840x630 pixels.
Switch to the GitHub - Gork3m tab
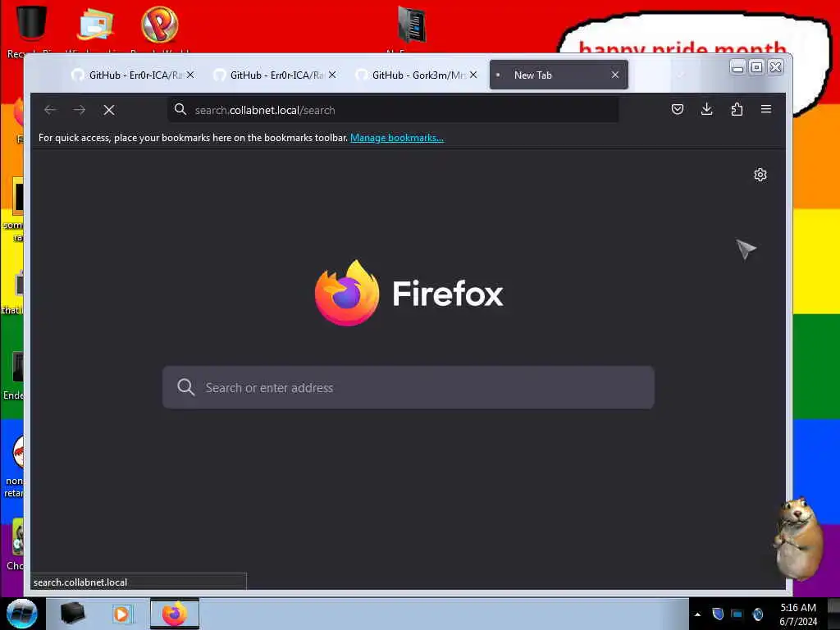[x=417, y=75]
